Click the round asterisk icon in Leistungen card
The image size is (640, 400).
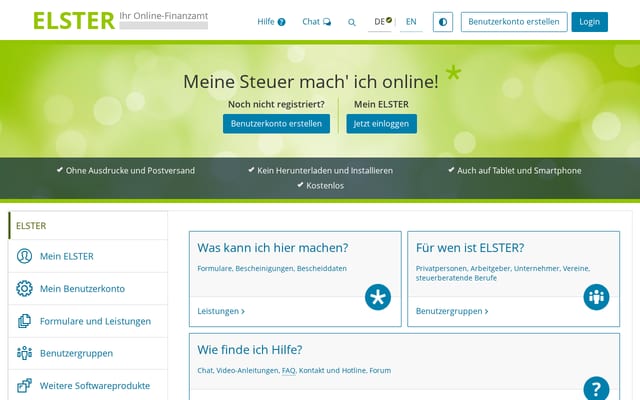(378, 297)
